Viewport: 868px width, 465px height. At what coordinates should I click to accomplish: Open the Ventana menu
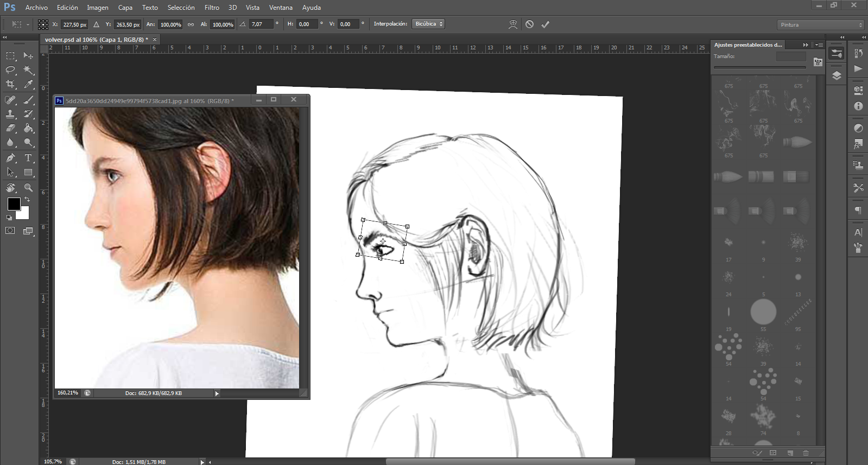pos(281,8)
